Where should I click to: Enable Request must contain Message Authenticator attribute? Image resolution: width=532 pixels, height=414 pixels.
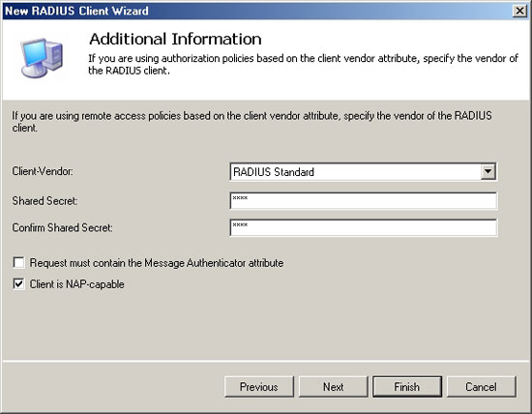tap(19, 263)
